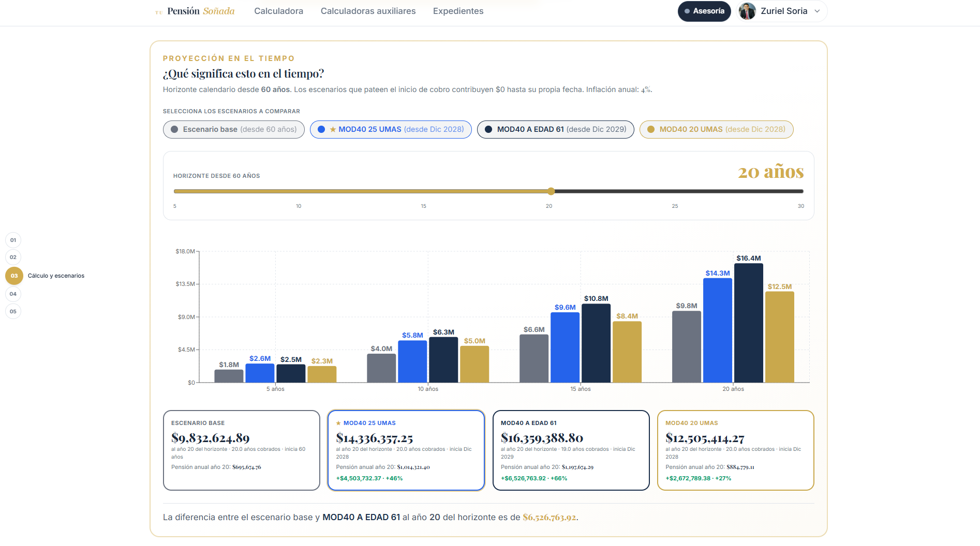Select the MOD40 25 UMAS result card

[x=406, y=450]
